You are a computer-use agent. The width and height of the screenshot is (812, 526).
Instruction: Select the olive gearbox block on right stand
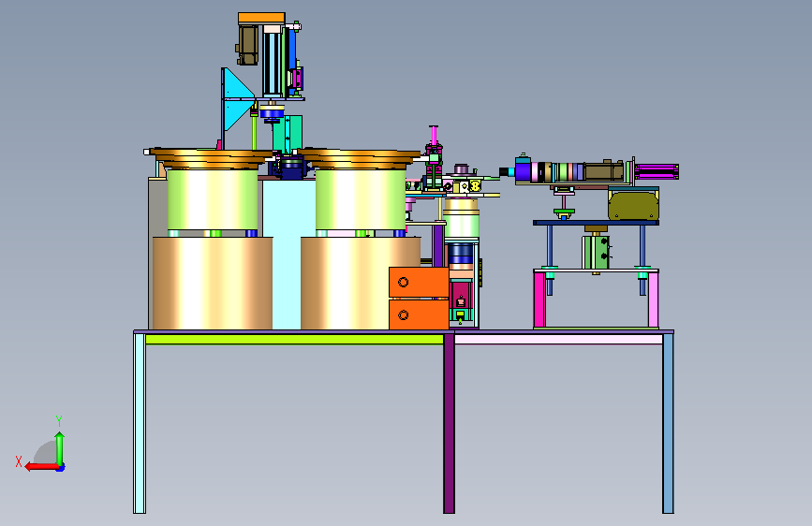pyautogui.click(x=633, y=206)
